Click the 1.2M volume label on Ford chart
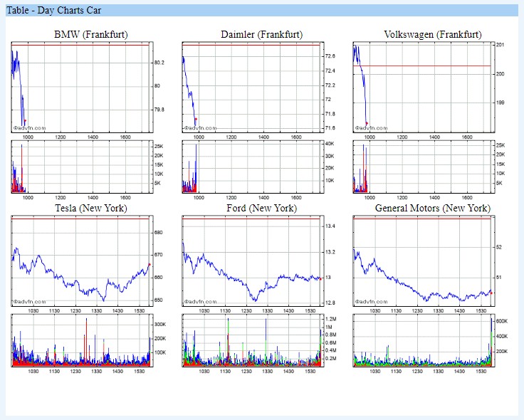 point(331,319)
